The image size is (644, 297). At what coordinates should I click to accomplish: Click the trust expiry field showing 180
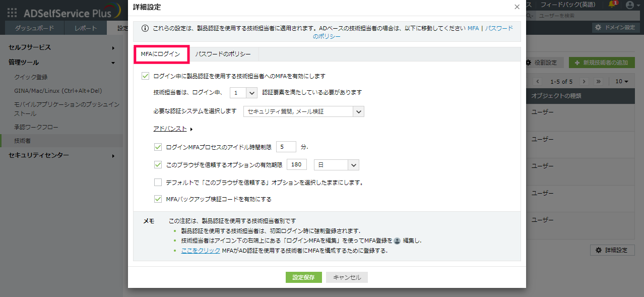(297, 165)
